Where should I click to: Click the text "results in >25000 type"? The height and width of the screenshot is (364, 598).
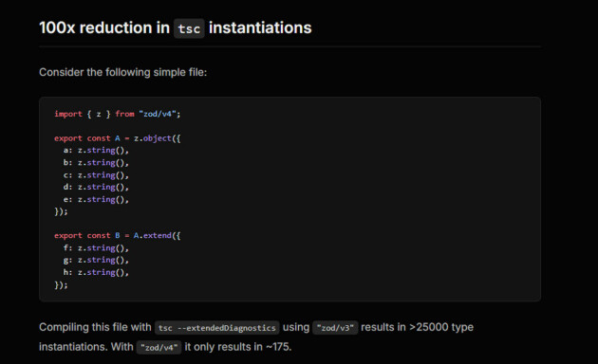point(418,327)
